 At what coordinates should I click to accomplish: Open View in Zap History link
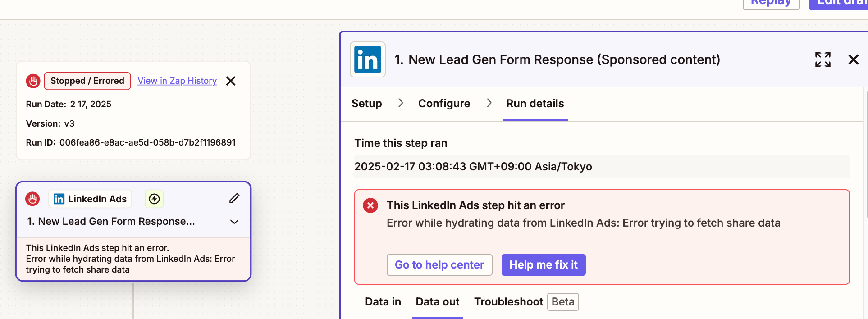pyautogui.click(x=177, y=81)
